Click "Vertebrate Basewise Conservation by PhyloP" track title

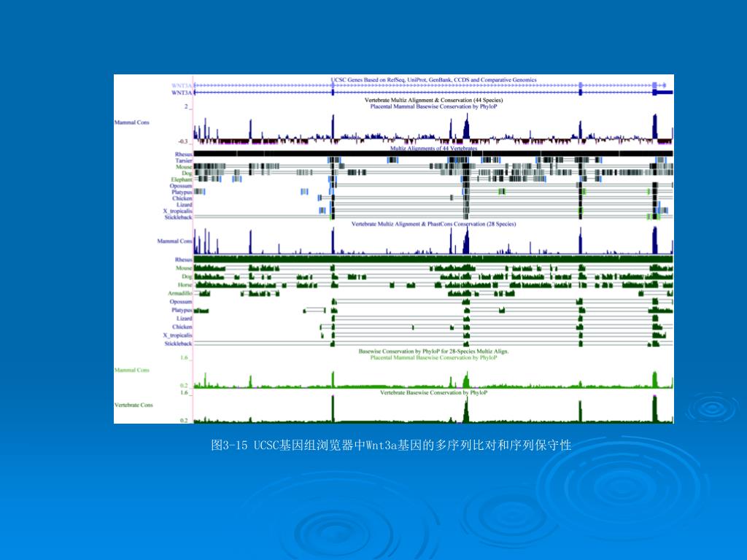pos(433,393)
